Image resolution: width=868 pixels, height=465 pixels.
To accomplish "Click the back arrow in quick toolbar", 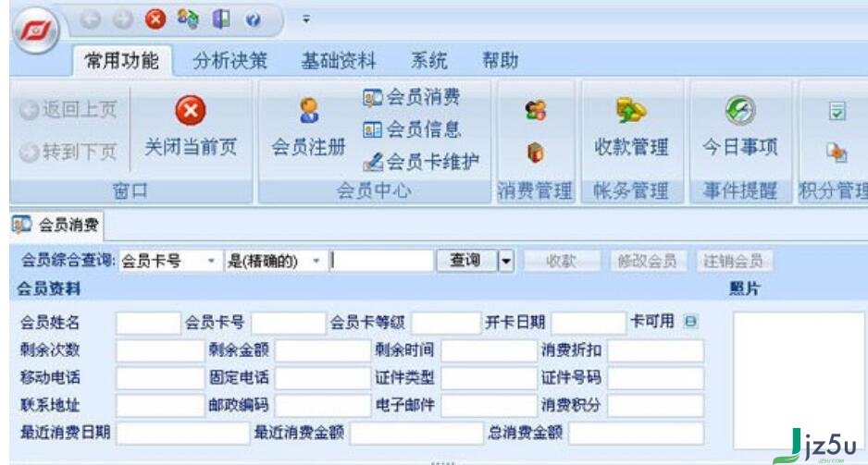I will point(91,20).
